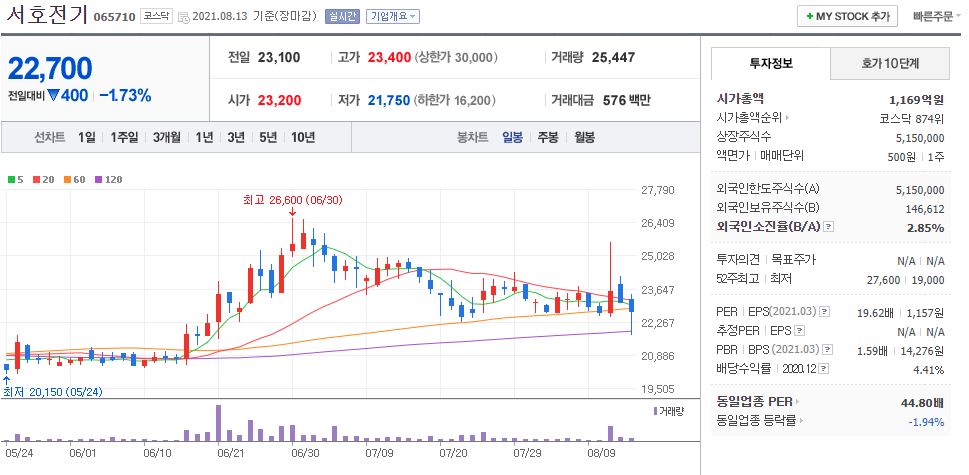Viewport: 969px width, 475px height.
Task: Expand the 기업개요 dropdown
Action: [x=392, y=17]
